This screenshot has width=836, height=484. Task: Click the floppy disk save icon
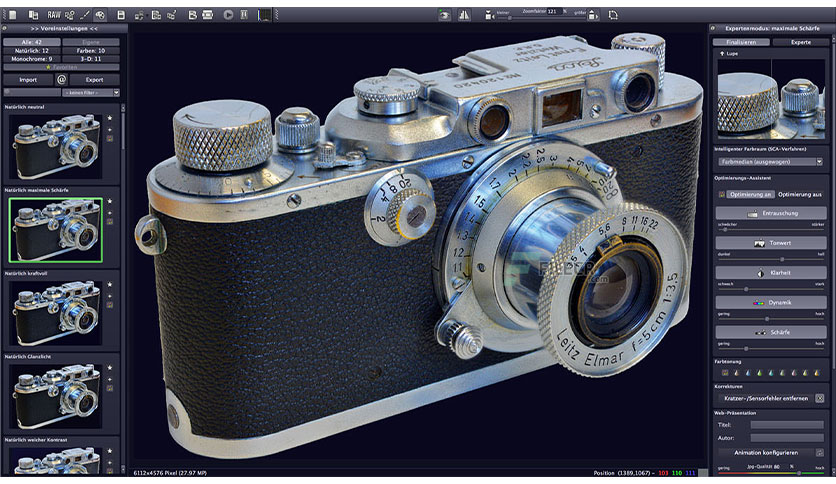click(x=121, y=15)
